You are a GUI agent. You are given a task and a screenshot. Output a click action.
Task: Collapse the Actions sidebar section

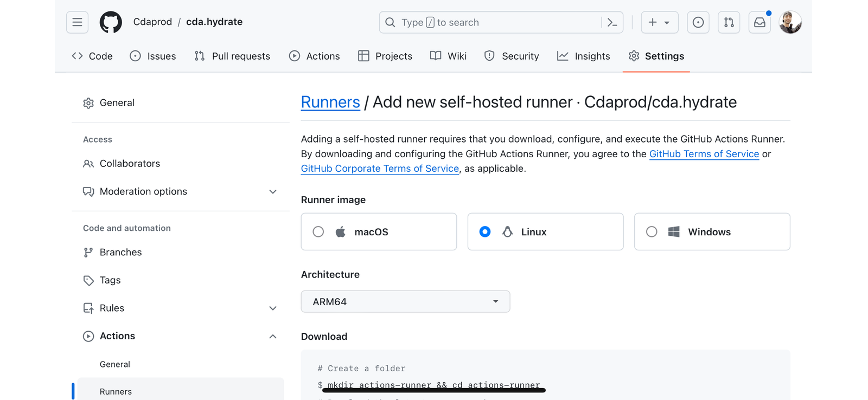272,337
